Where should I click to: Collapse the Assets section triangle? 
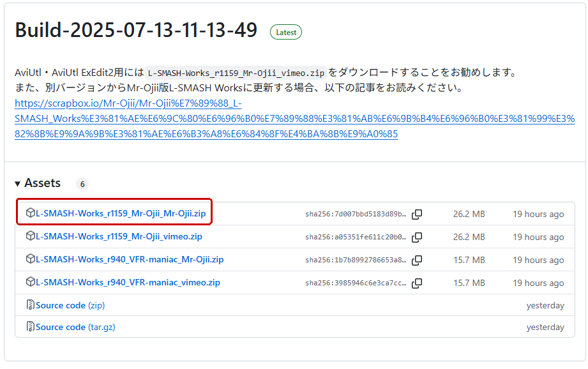17,184
